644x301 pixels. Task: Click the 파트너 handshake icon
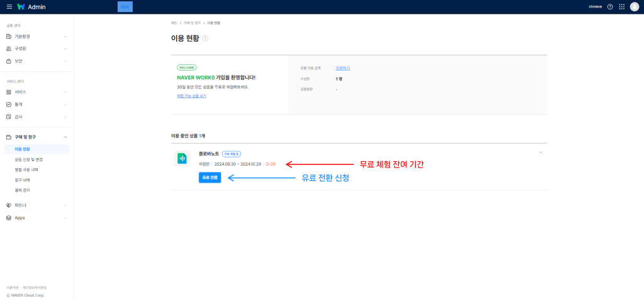[x=9, y=205]
